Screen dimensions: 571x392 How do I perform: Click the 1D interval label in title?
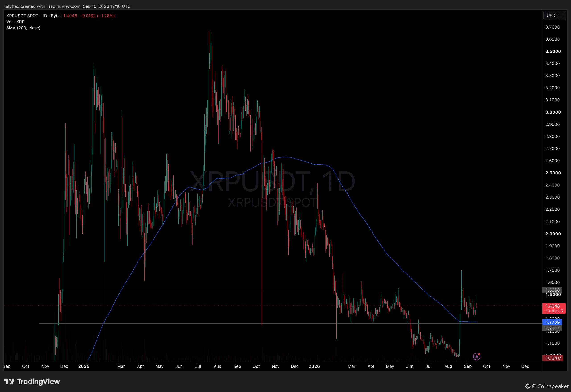click(x=45, y=16)
